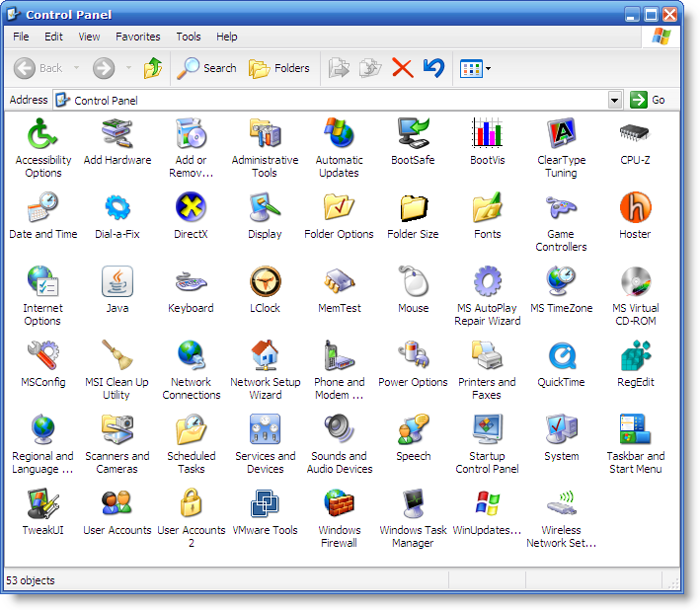
Task: Open the Display icon
Action: [265, 207]
